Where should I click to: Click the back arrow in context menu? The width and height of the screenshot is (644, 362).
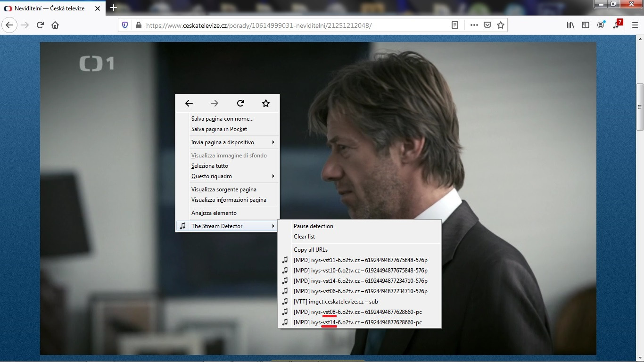tap(189, 103)
